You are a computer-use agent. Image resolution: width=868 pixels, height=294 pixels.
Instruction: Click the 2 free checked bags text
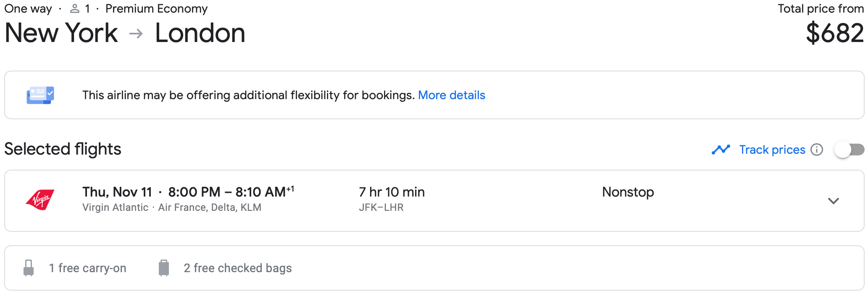point(238,268)
